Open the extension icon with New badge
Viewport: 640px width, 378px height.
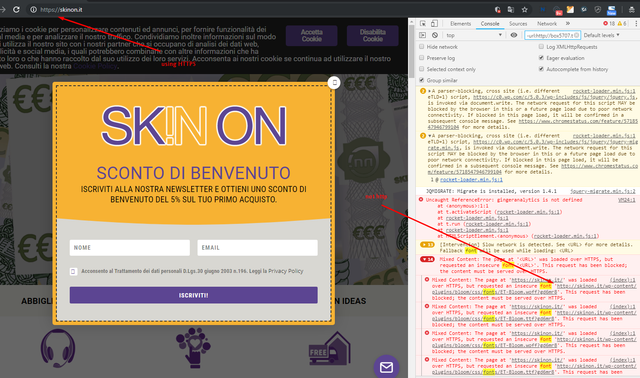click(x=611, y=10)
